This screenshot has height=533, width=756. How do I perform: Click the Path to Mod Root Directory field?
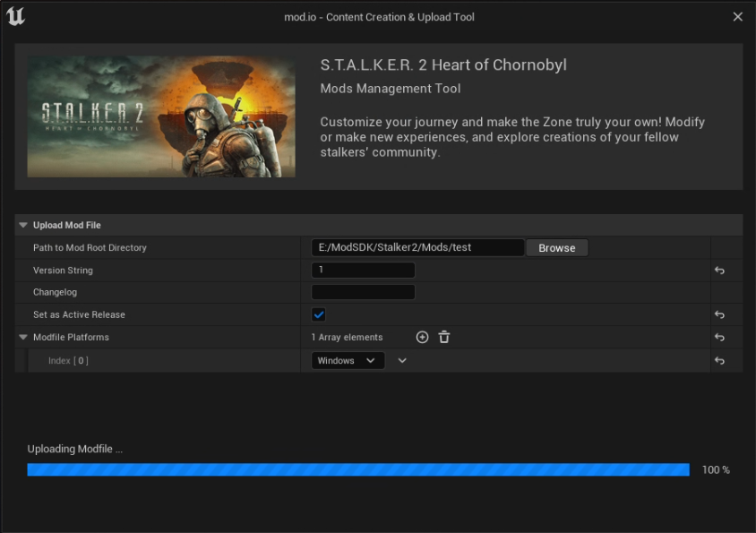pos(417,248)
